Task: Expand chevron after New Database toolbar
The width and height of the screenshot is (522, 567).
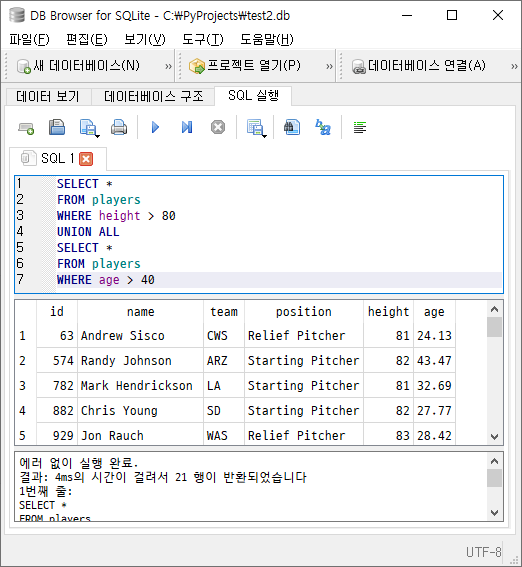Action: (x=168, y=66)
